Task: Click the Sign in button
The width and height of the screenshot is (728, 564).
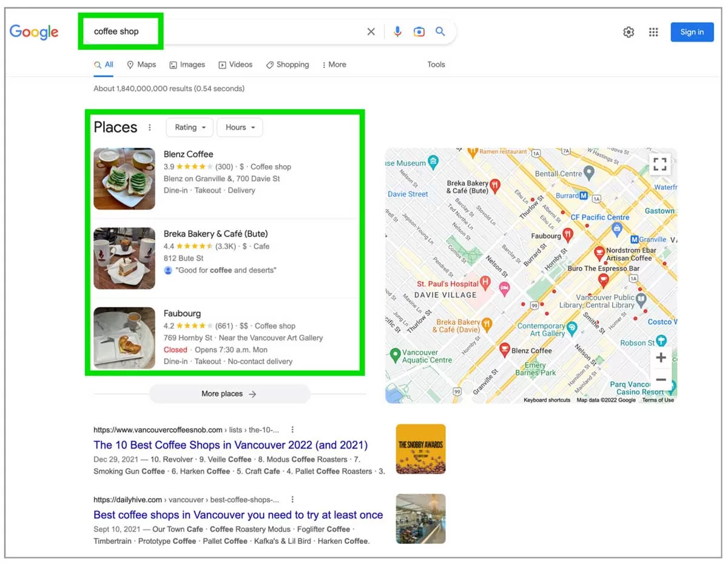Action: point(692,32)
